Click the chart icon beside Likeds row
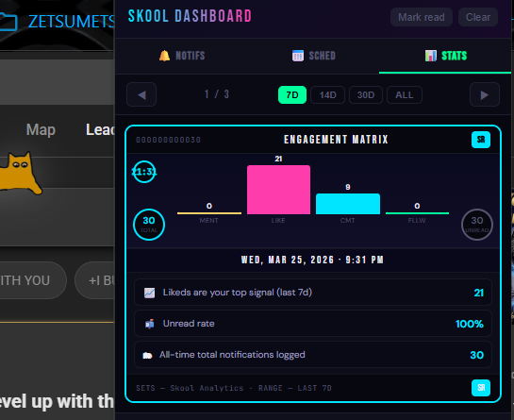Screen dimensions: 514x420 click(x=149, y=293)
